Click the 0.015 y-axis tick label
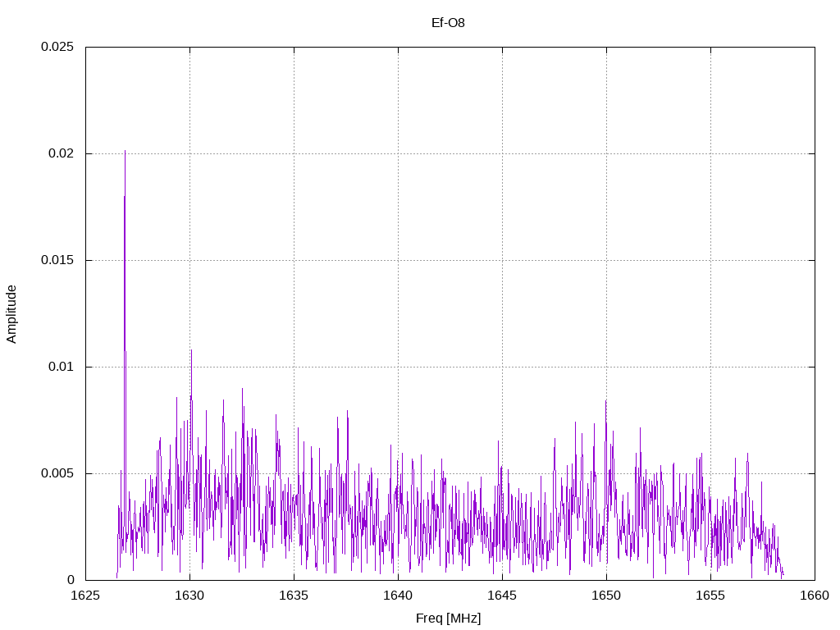This screenshot has height=630, width=840. point(57,260)
